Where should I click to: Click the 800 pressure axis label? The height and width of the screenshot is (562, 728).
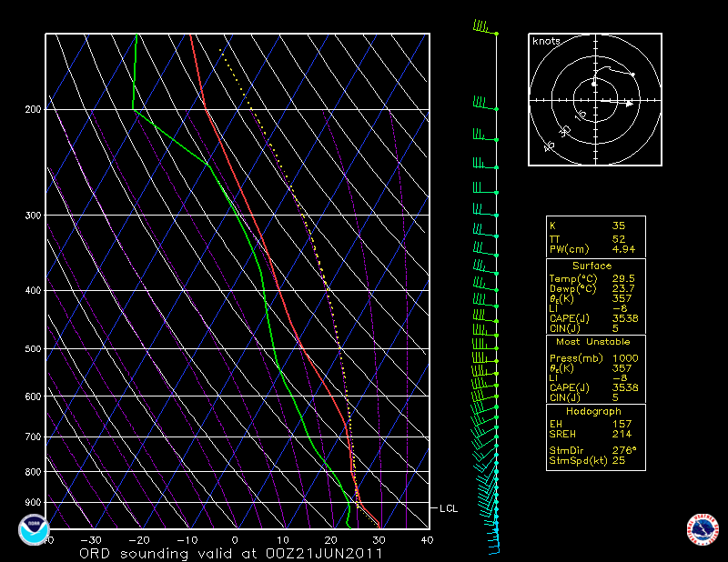(x=33, y=472)
